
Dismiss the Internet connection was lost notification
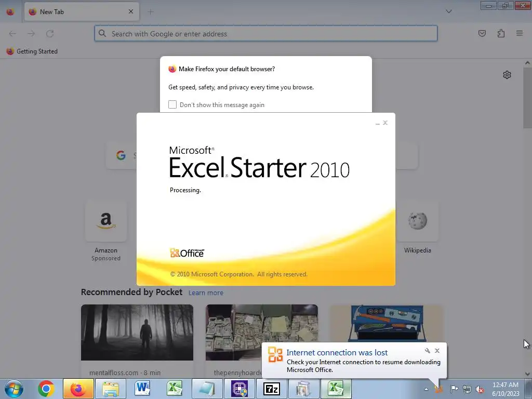[437, 351]
